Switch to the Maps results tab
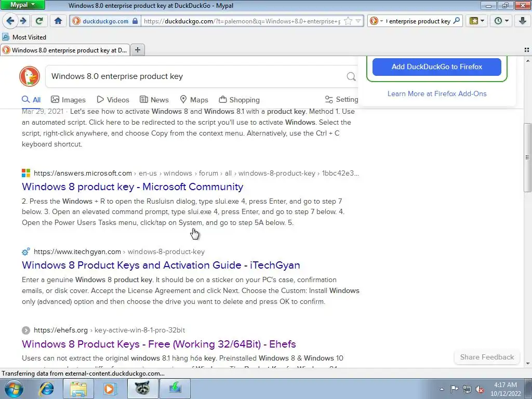532x399 pixels. (x=194, y=100)
